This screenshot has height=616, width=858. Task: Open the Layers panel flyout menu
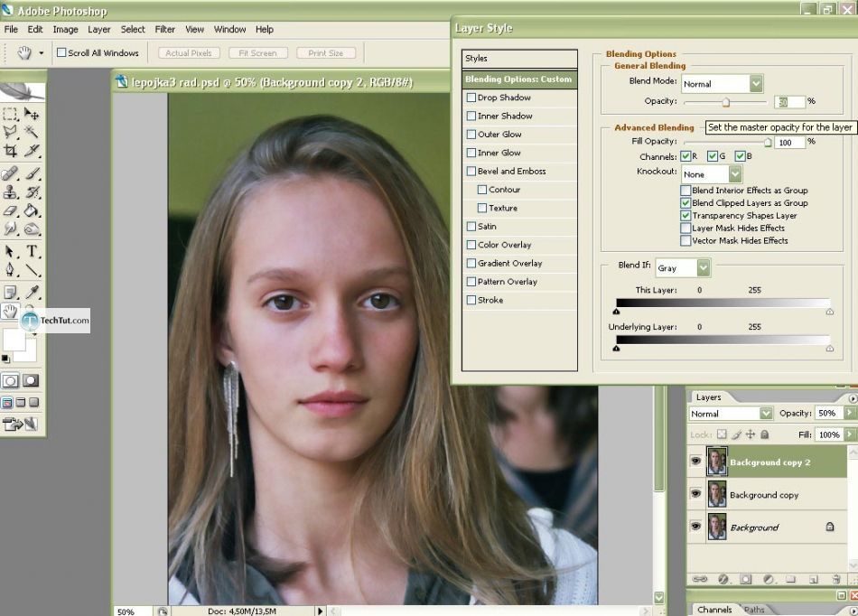(853, 397)
